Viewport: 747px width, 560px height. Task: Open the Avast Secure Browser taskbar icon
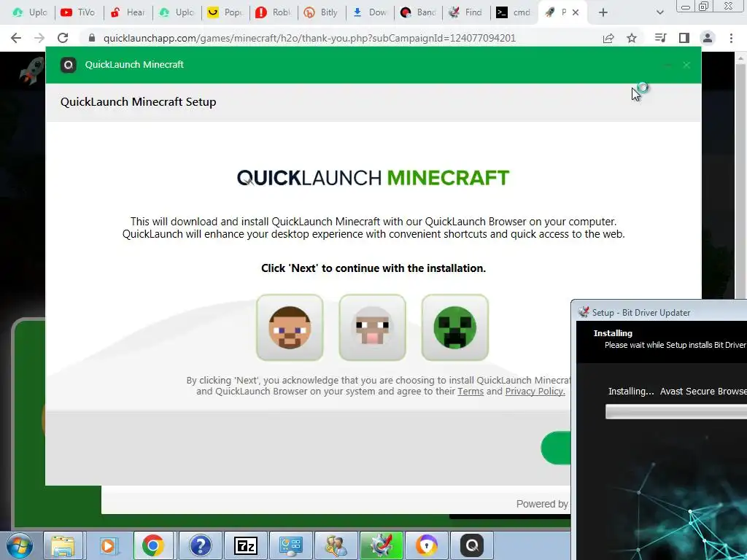point(426,545)
